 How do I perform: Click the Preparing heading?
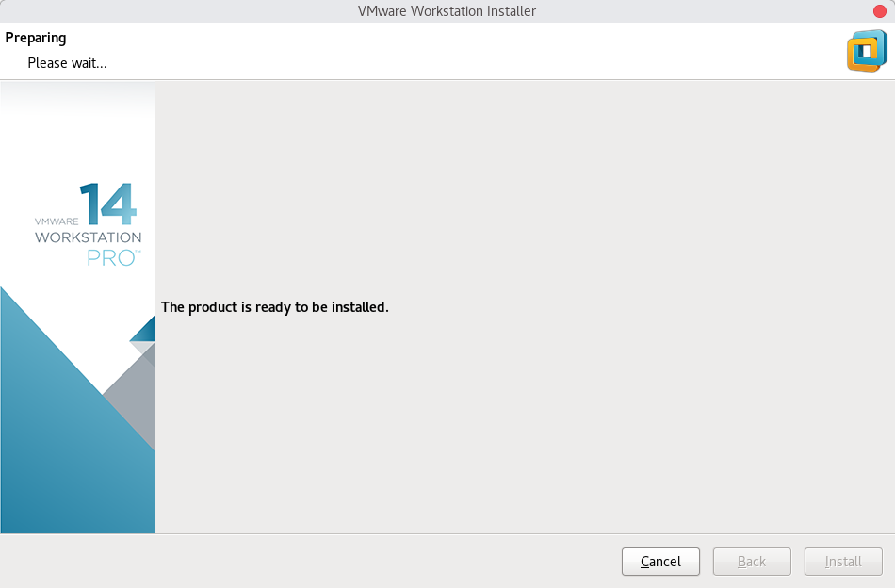[x=36, y=39]
